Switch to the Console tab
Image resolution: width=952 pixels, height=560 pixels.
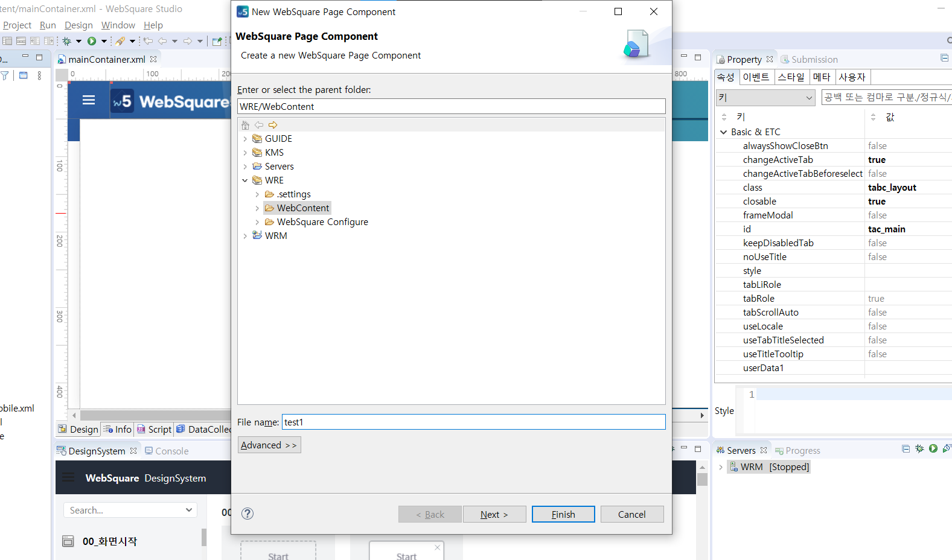[167, 451]
